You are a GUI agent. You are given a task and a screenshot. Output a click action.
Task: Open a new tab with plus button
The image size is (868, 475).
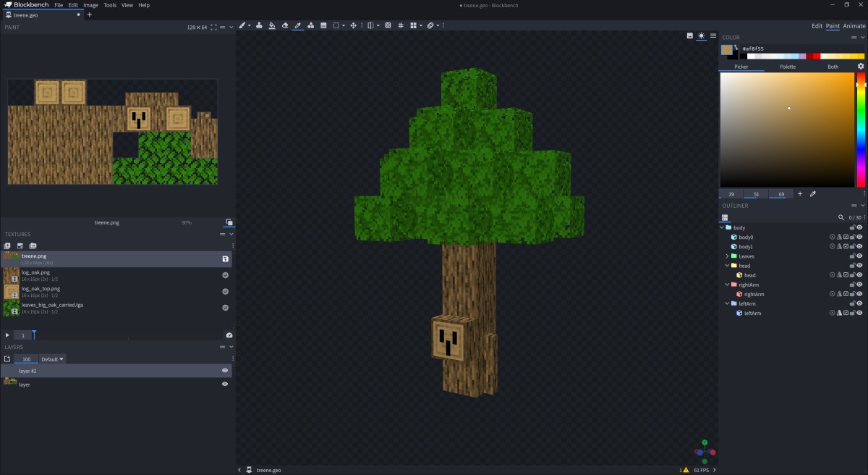click(x=89, y=14)
